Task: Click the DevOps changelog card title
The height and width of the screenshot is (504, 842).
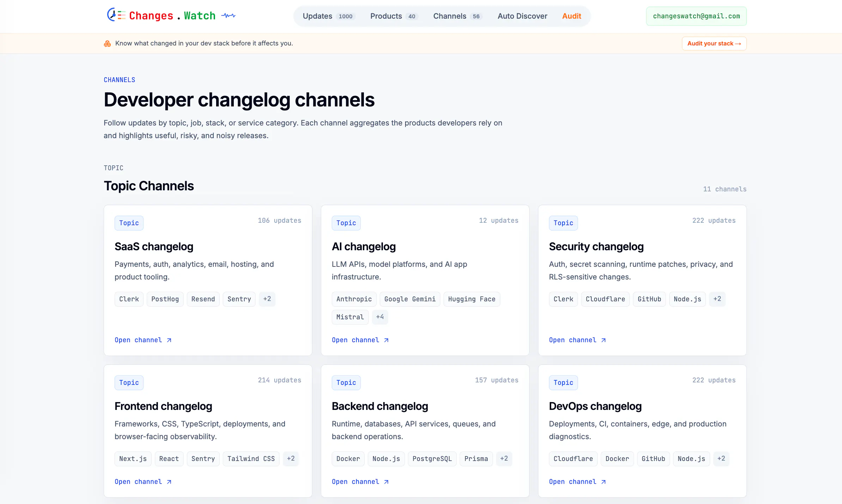Action: (595, 406)
